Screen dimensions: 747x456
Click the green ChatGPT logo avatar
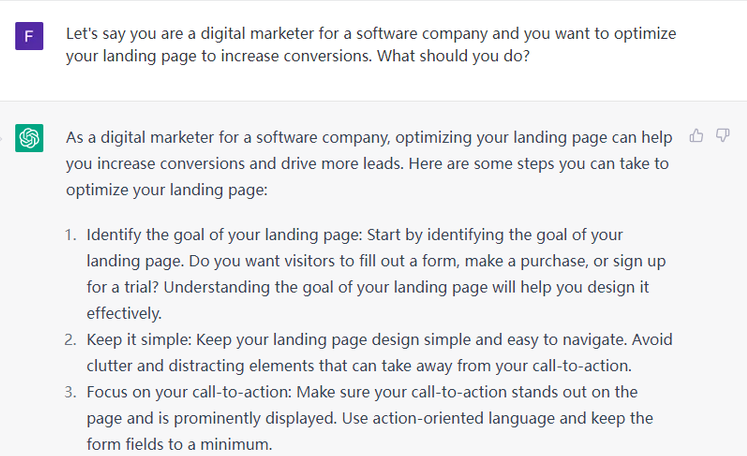tap(29, 138)
